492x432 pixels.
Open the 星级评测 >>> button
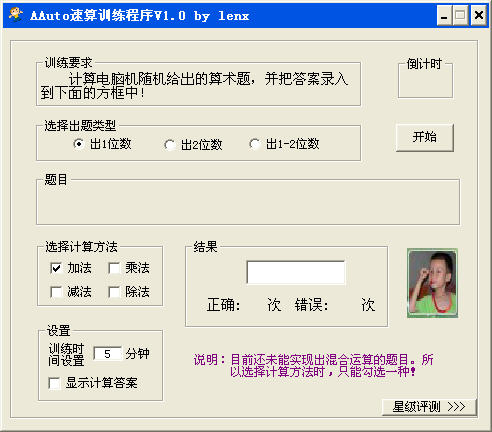coord(429,407)
